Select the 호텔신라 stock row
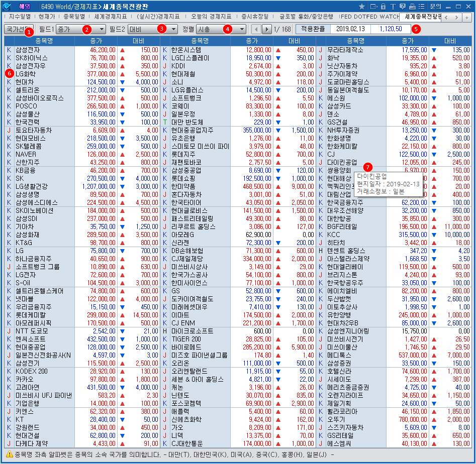This screenshot has height=464, width=476. (x=394, y=371)
